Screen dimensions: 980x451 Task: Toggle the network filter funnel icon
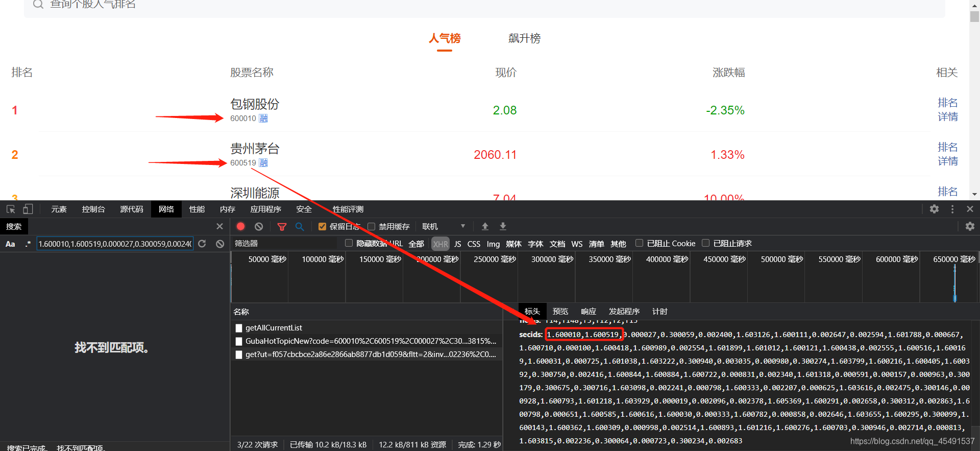[282, 226]
